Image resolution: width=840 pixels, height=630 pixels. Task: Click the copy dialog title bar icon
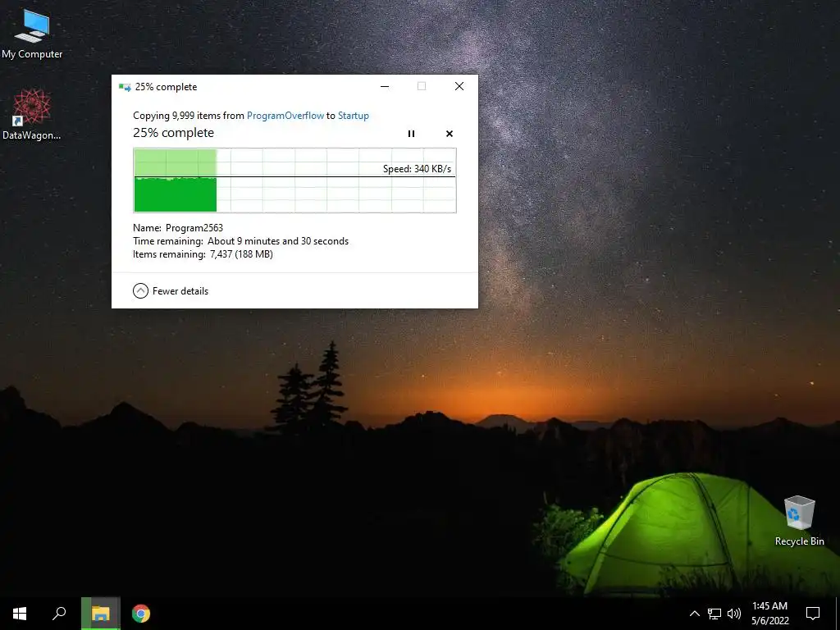tap(125, 87)
